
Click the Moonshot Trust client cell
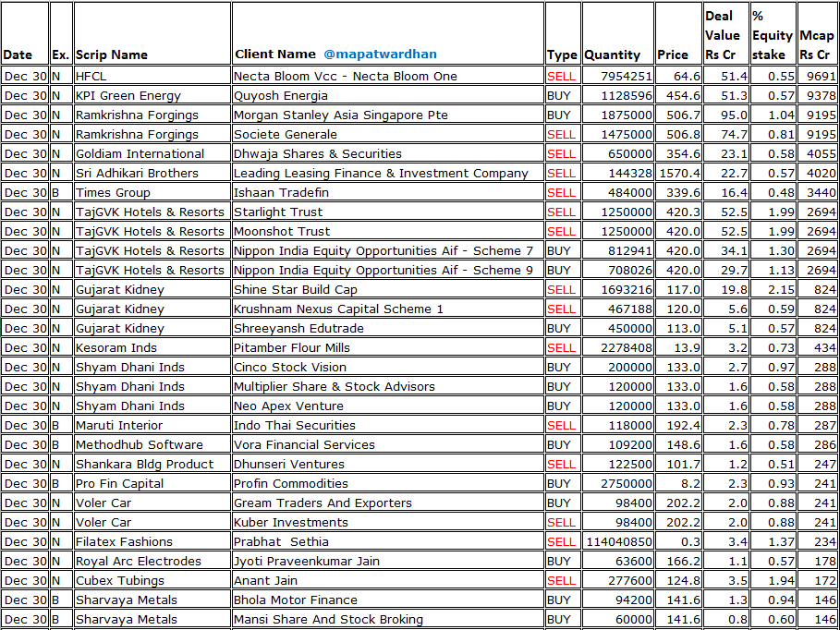point(388,231)
